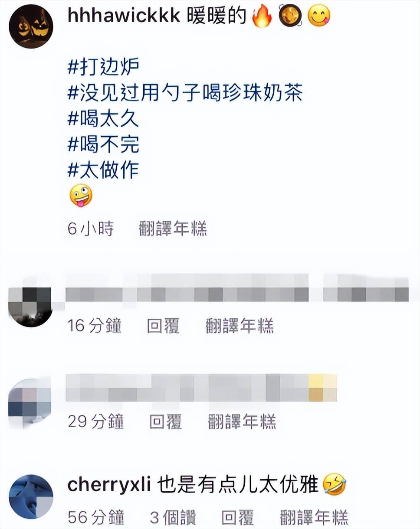This screenshot has width=420, height=529.
Task: Translate the hhhawickkk caption posted 6小時 ago
Action: [x=173, y=229]
